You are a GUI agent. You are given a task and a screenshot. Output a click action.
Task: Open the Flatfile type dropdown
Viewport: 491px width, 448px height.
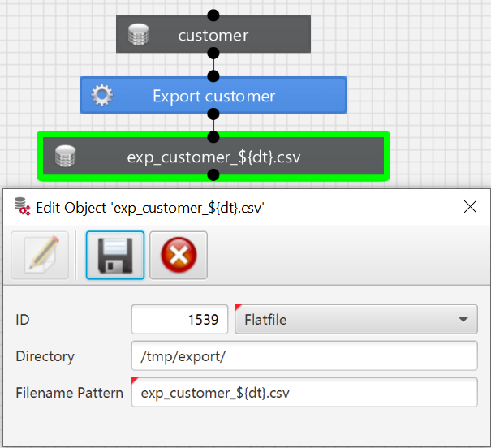355,320
